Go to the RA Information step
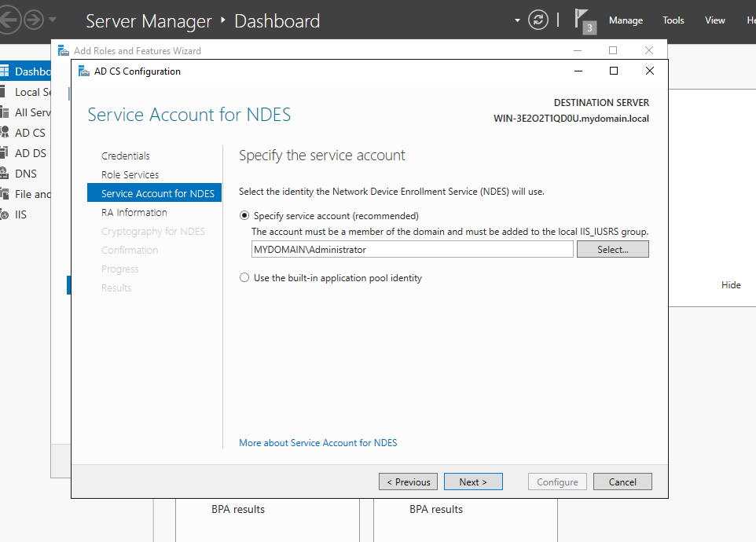Viewport: 756px width, 542px height. (134, 212)
